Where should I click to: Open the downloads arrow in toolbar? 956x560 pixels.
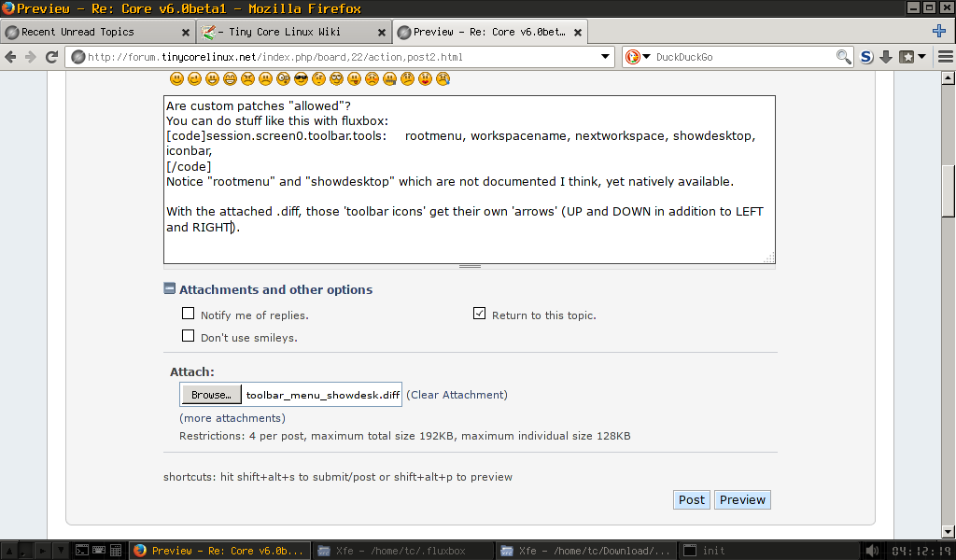[x=886, y=57]
